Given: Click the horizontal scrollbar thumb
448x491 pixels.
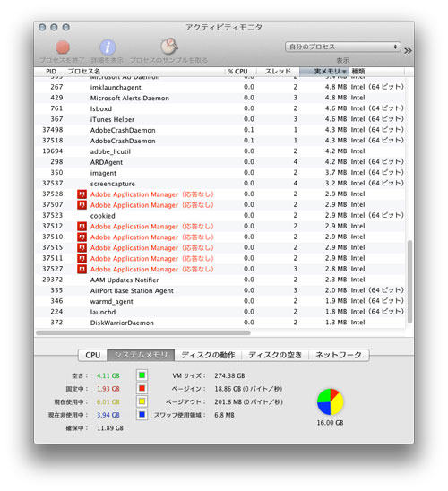Looking at the screenshot, I should [x=143, y=332].
